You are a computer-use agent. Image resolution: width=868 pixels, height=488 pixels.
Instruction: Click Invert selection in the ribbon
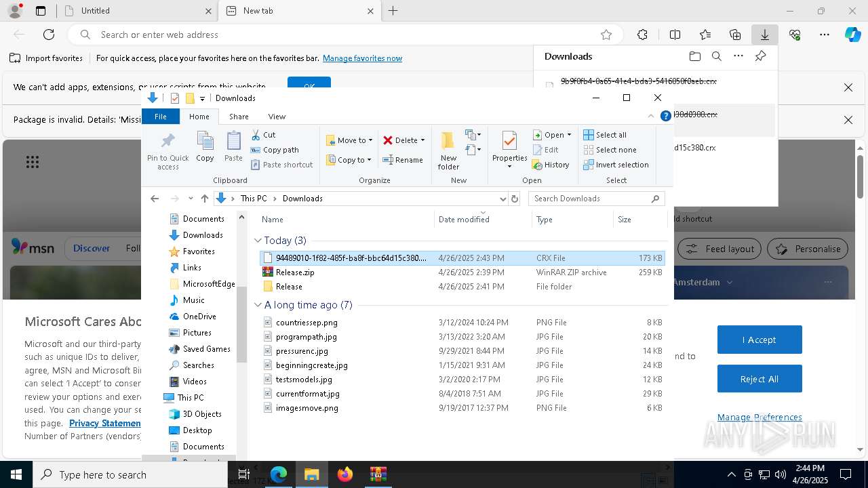tap(616, 165)
